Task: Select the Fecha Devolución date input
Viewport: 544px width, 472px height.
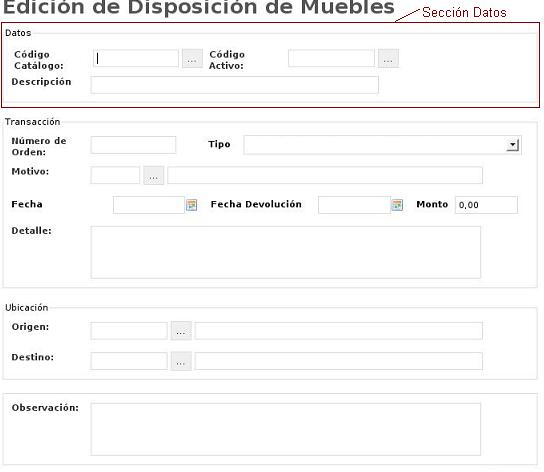Action: (354, 205)
